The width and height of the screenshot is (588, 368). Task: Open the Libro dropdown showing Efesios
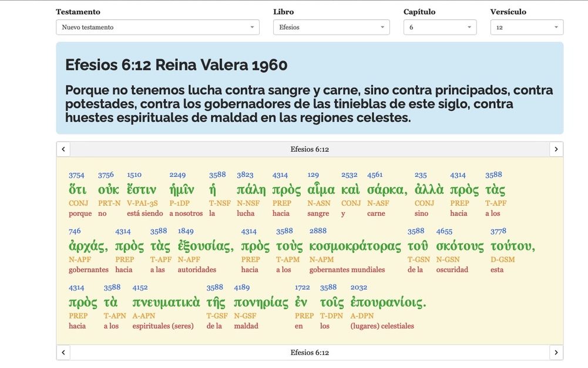coord(331,27)
